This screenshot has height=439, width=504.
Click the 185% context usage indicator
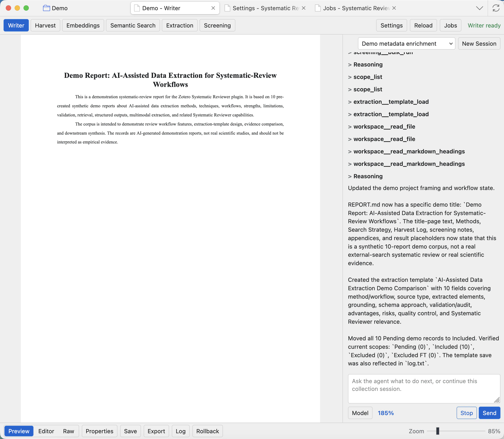[386, 413]
